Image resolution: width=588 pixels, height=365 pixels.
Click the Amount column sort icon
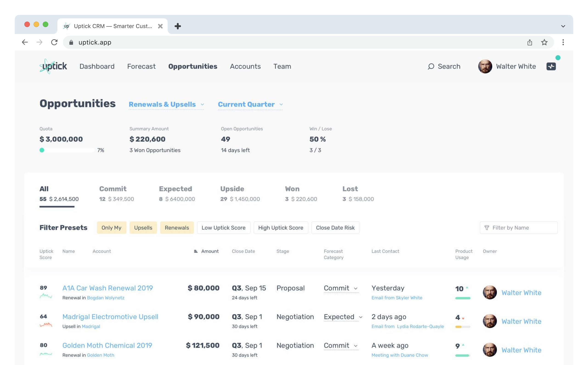[x=196, y=251]
